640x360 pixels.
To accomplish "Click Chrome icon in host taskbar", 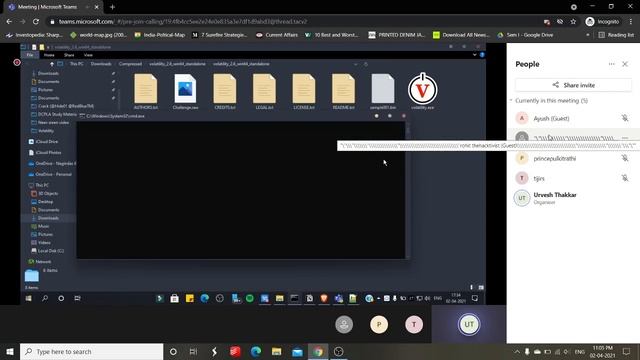I will tap(318, 351).
